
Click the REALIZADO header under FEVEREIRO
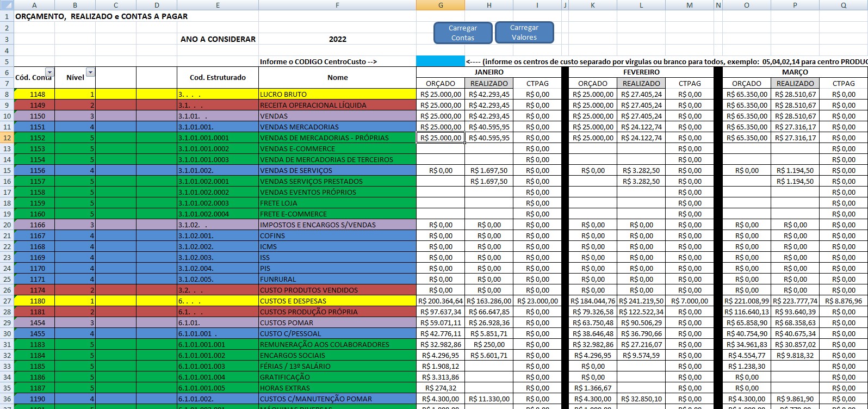[x=641, y=83]
